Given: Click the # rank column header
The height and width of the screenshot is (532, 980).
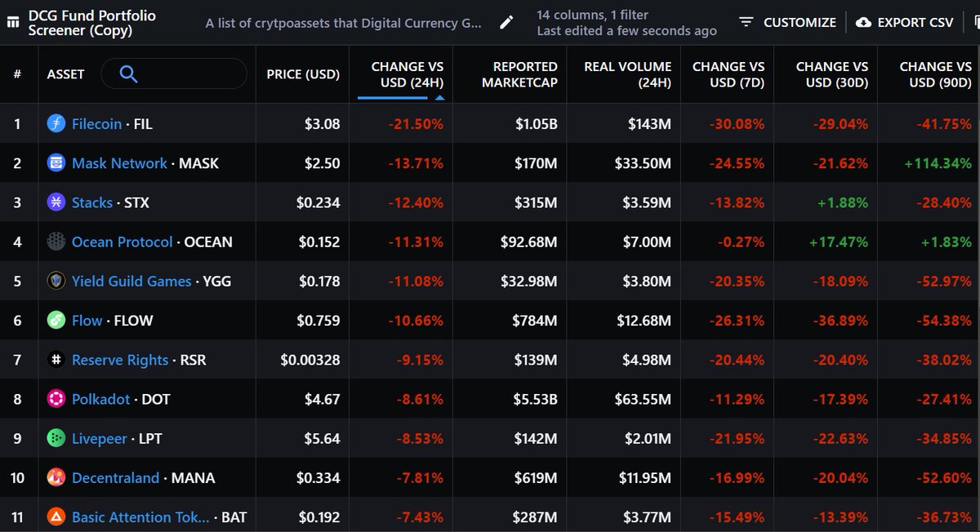Looking at the screenshot, I should pyautogui.click(x=17, y=73).
